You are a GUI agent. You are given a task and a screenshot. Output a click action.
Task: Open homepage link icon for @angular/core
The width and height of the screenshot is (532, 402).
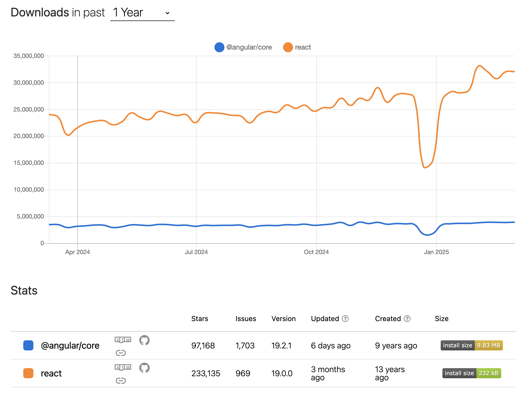click(121, 353)
